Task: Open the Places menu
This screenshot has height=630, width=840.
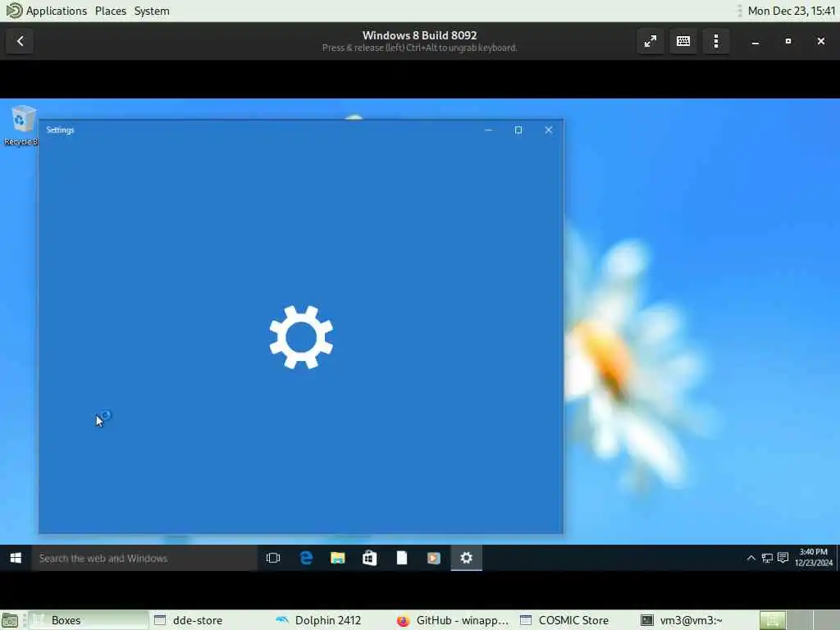Action: tap(111, 11)
